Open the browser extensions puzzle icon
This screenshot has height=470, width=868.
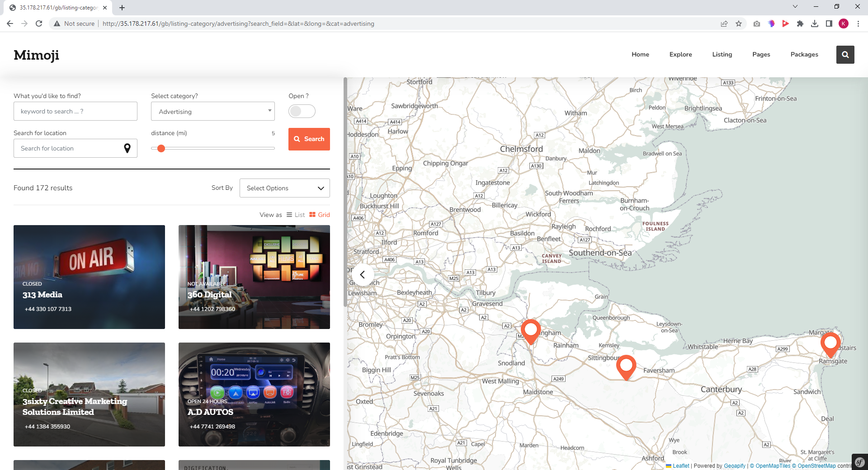click(x=800, y=23)
